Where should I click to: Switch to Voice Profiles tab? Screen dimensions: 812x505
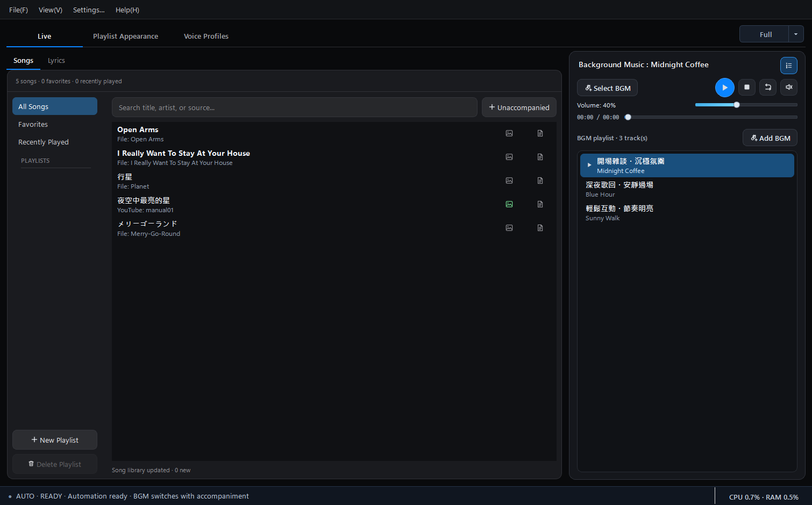tap(206, 36)
